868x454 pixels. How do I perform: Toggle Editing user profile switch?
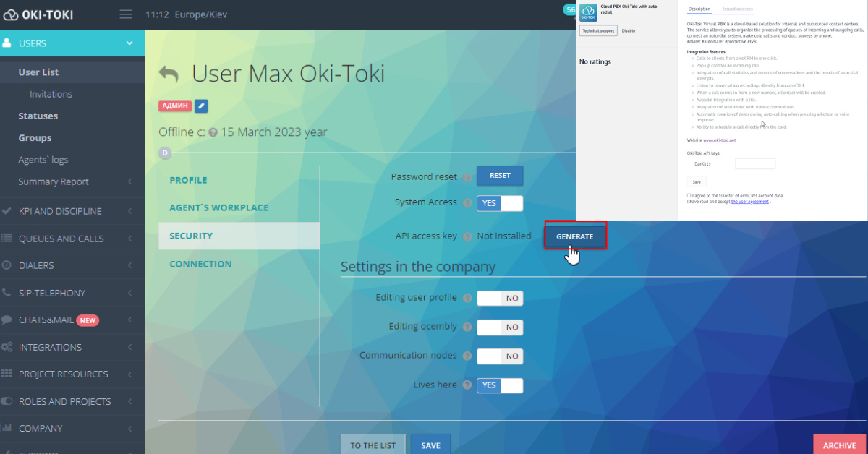coord(499,298)
